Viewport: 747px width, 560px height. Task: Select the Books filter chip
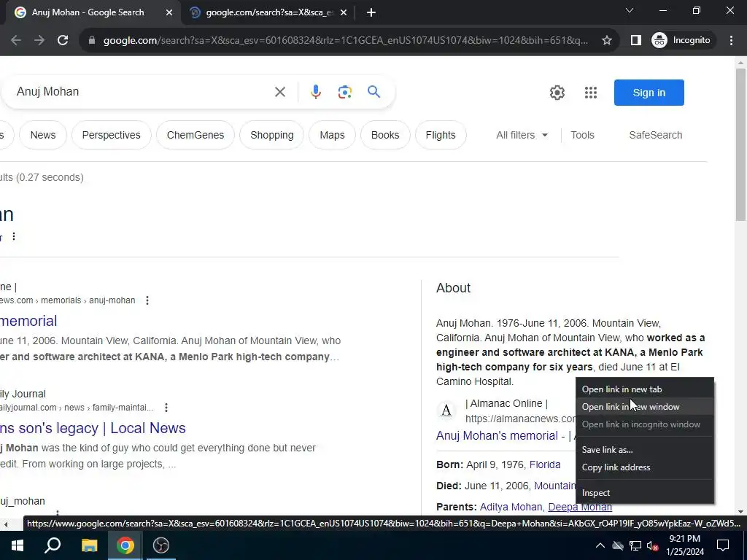(385, 135)
